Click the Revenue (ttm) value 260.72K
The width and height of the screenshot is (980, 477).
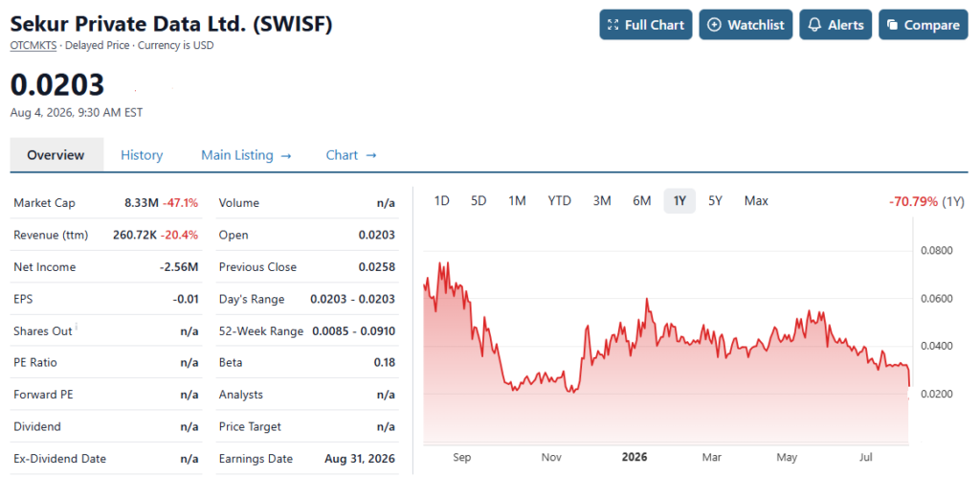coord(134,235)
